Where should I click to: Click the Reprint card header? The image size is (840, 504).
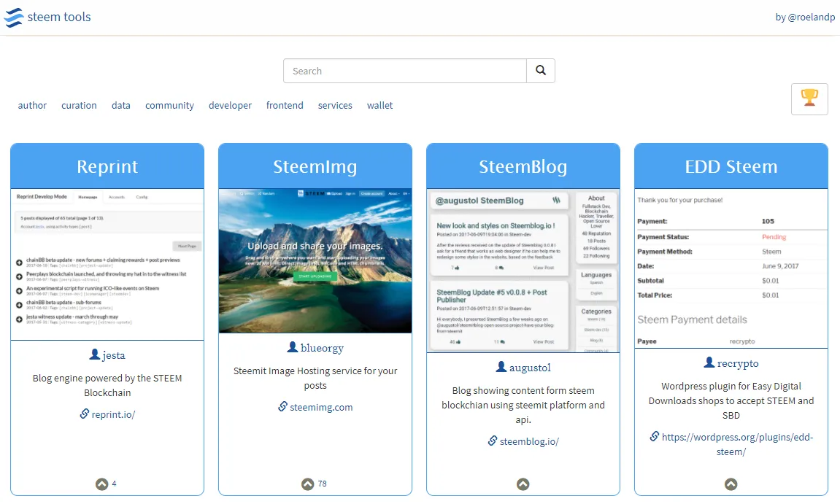[x=107, y=166]
